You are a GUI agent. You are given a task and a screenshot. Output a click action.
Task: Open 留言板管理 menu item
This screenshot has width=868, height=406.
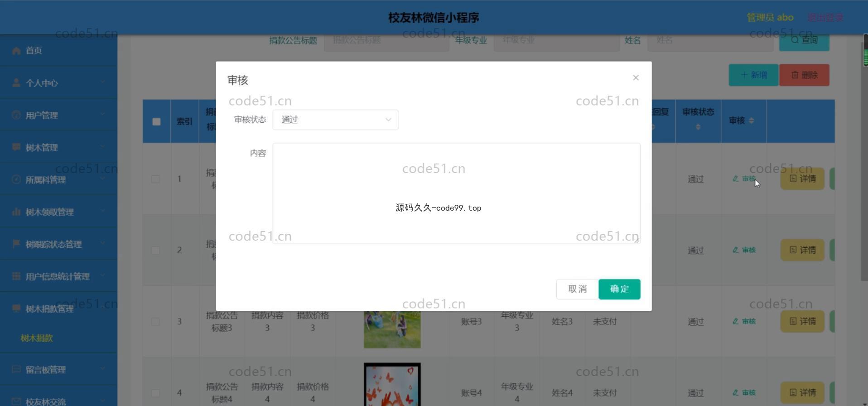[58, 370]
